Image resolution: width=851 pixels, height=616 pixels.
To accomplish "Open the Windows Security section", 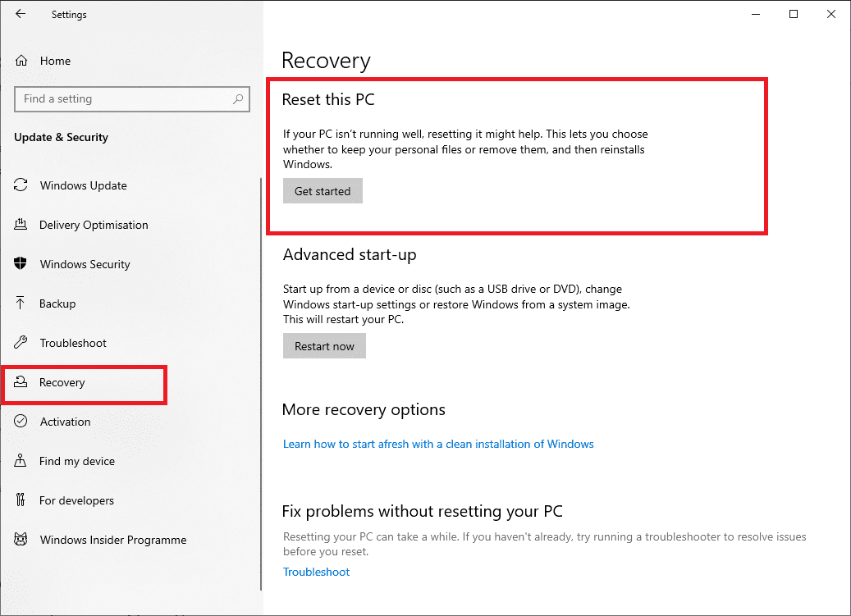I will pos(85,264).
